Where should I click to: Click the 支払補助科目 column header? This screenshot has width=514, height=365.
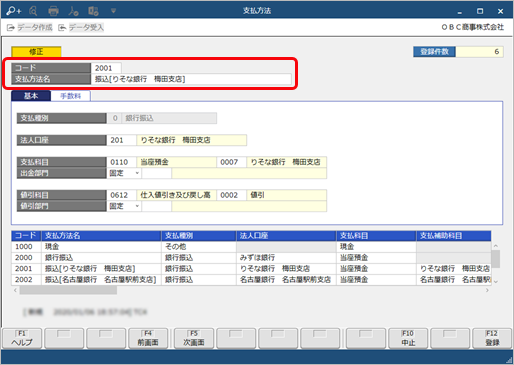tap(453, 236)
